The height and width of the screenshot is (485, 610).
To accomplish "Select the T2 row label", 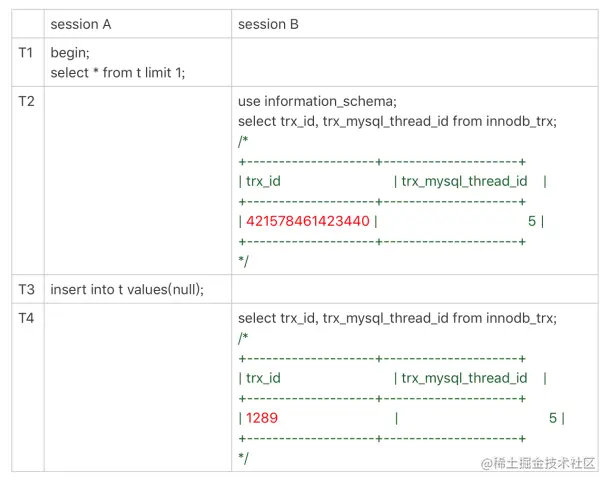I will pyautogui.click(x=26, y=102).
